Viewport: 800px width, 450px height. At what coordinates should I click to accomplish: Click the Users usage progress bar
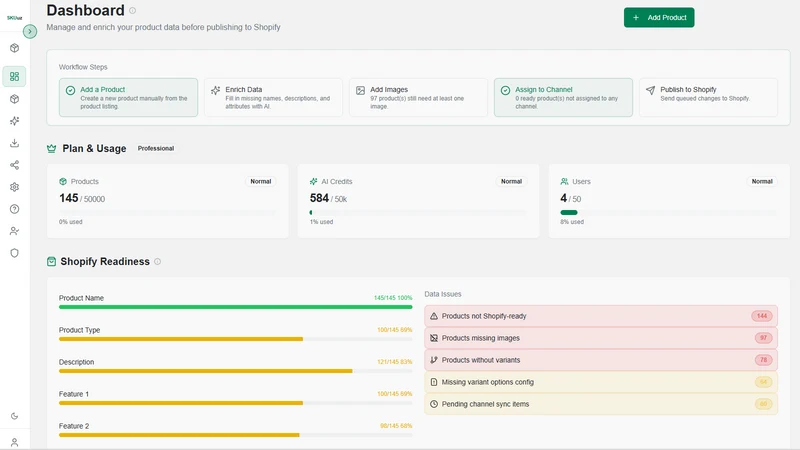point(668,212)
